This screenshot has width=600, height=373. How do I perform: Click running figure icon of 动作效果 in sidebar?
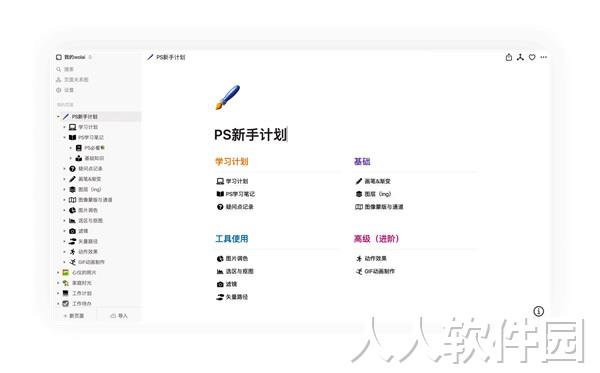tap(72, 252)
